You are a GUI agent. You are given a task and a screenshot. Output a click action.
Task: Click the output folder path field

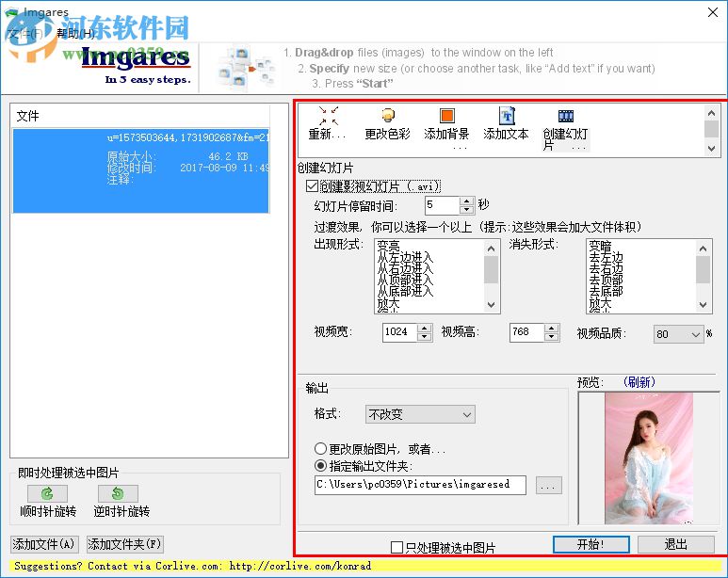click(x=420, y=485)
